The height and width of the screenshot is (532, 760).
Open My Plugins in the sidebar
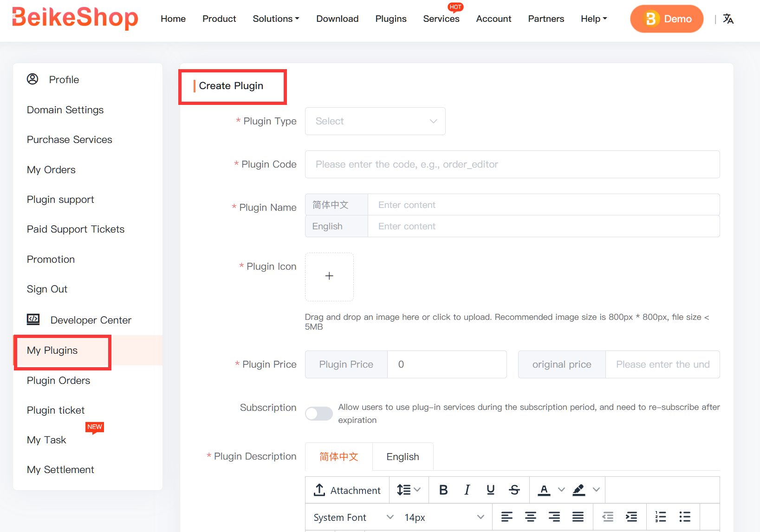coord(52,350)
